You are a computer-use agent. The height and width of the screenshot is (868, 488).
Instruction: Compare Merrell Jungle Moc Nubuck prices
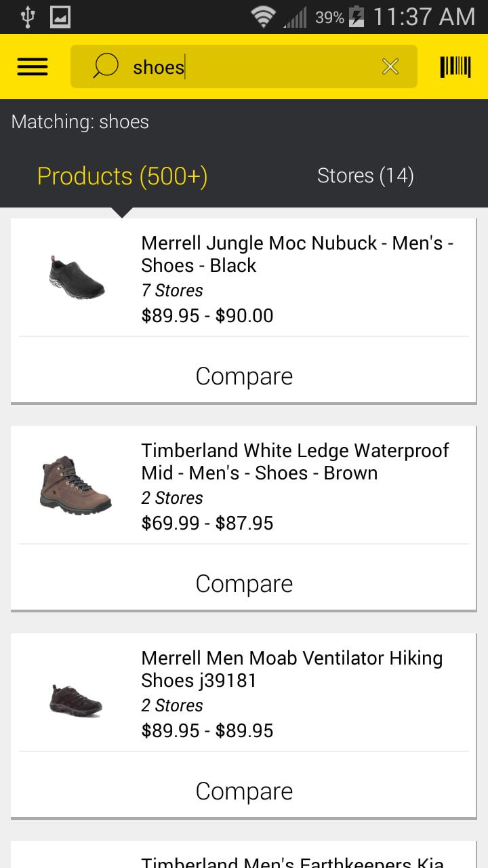point(244,376)
